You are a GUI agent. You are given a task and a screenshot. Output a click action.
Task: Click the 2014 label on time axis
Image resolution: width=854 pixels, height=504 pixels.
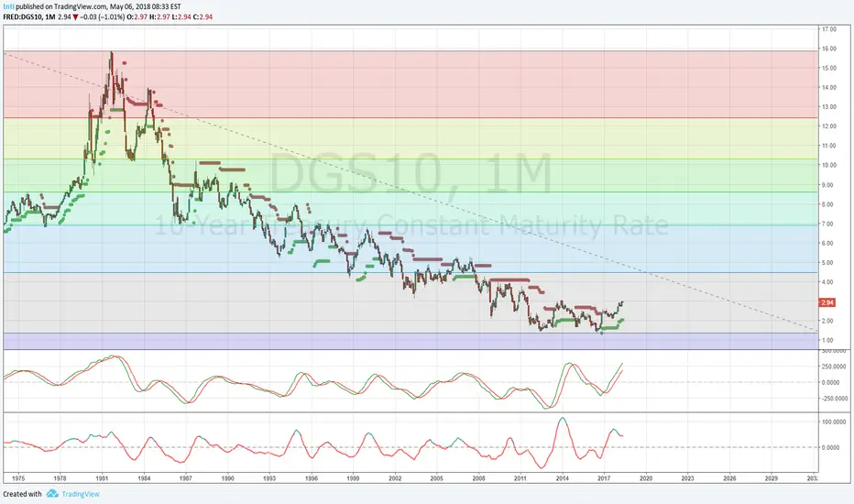pos(562,478)
